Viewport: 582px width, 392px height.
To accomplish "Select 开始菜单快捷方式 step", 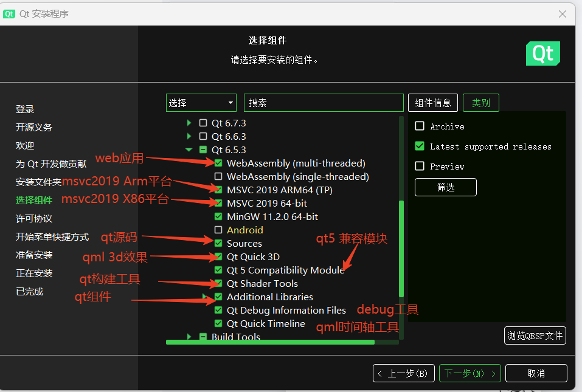I will [52, 236].
